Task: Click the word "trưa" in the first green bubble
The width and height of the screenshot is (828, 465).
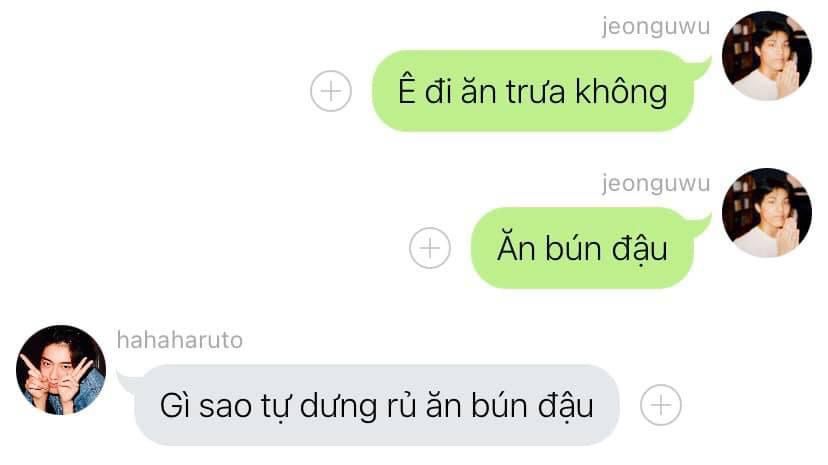Action: click(535, 92)
